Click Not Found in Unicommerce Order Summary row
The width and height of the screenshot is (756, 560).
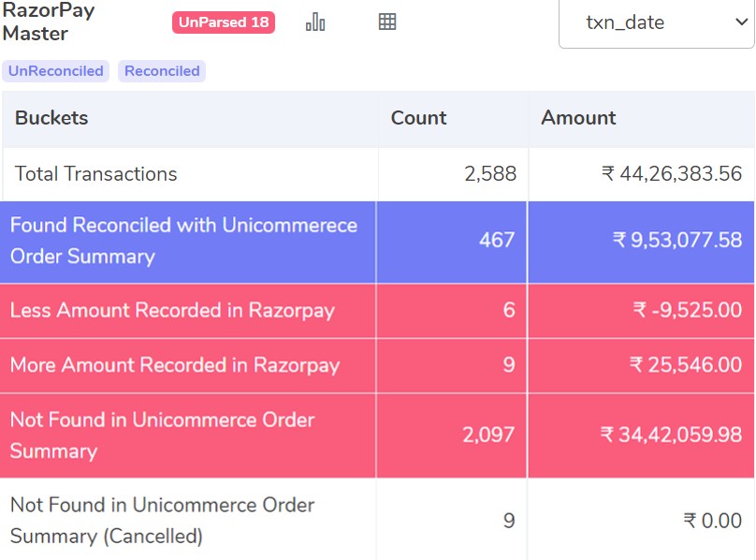tap(377, 435)
